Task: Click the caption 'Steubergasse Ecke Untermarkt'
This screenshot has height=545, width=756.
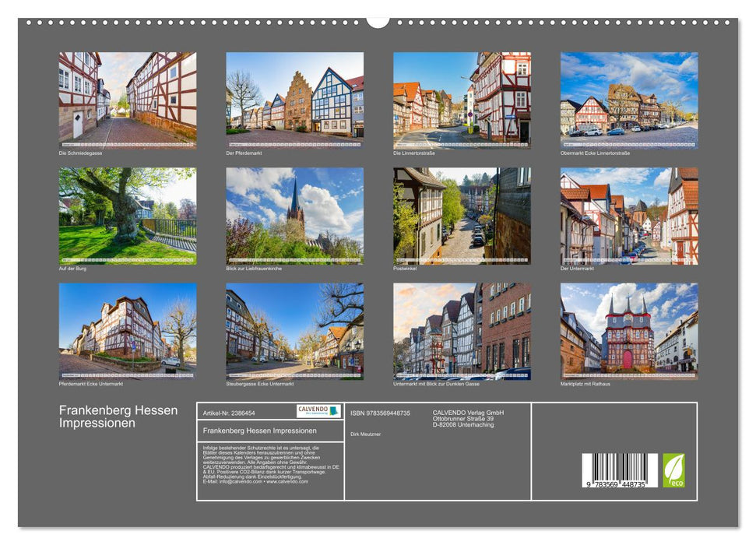Action: click(x=260, y=384)
